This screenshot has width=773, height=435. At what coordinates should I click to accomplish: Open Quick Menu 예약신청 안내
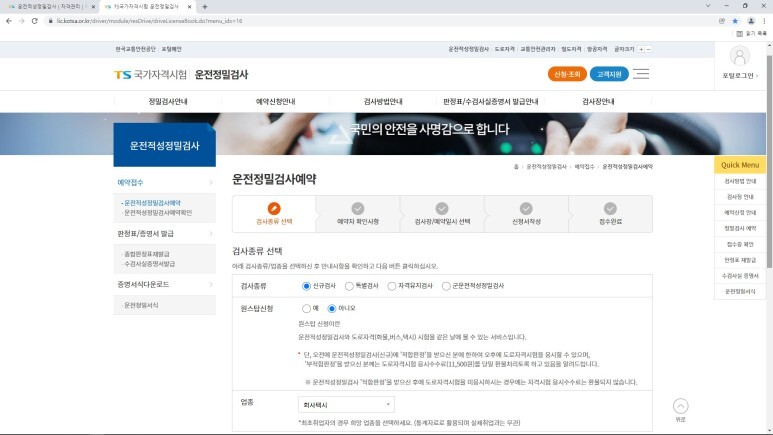point(740,213)
